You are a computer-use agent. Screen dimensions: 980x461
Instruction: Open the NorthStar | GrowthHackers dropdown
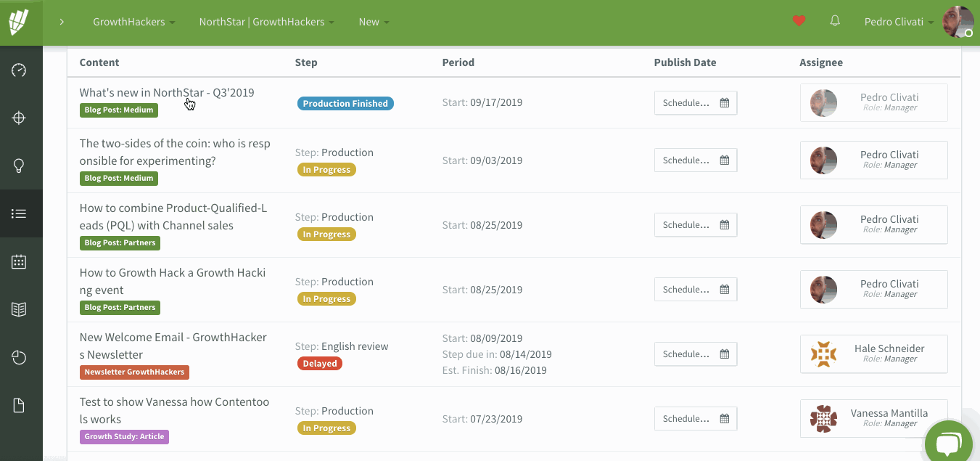coord(266,22)
